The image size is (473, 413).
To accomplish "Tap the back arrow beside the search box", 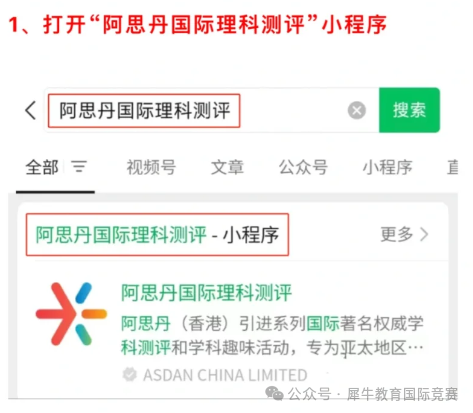I will [x=30, y=110].
